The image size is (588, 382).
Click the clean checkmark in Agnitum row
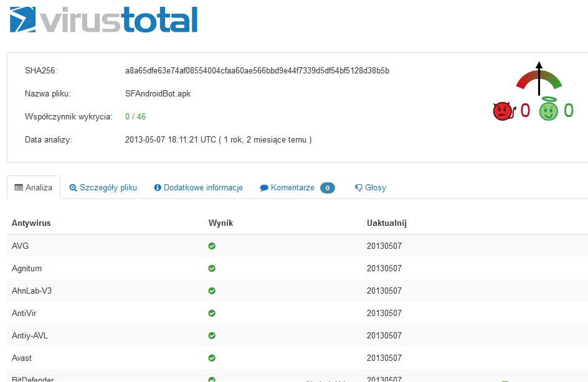coord(212,269)
